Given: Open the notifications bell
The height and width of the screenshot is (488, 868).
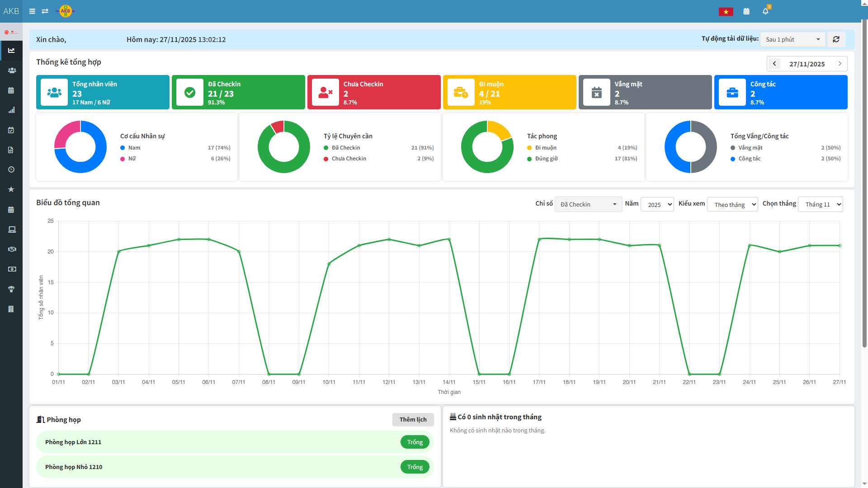Looking at the screenshot, I should [765, 11].
